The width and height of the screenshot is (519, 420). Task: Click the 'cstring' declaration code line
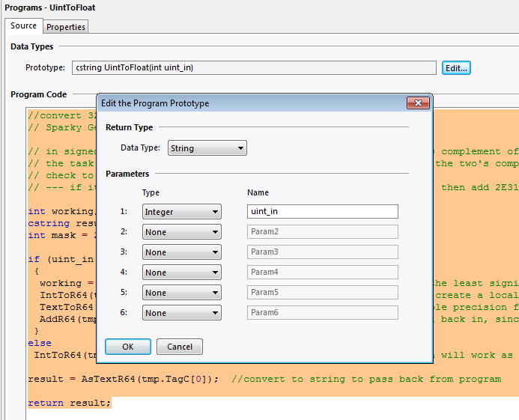62,223
